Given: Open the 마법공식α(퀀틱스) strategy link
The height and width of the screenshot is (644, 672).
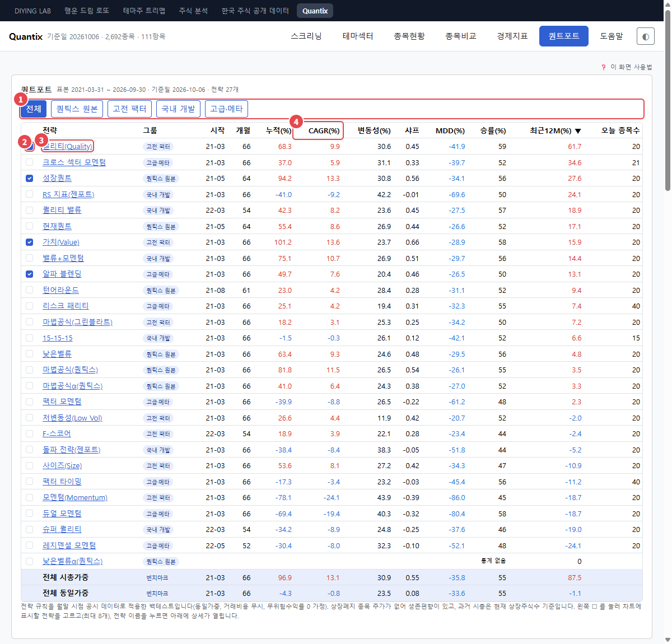Looking at the screenshot, I should (x=73, y=386).
